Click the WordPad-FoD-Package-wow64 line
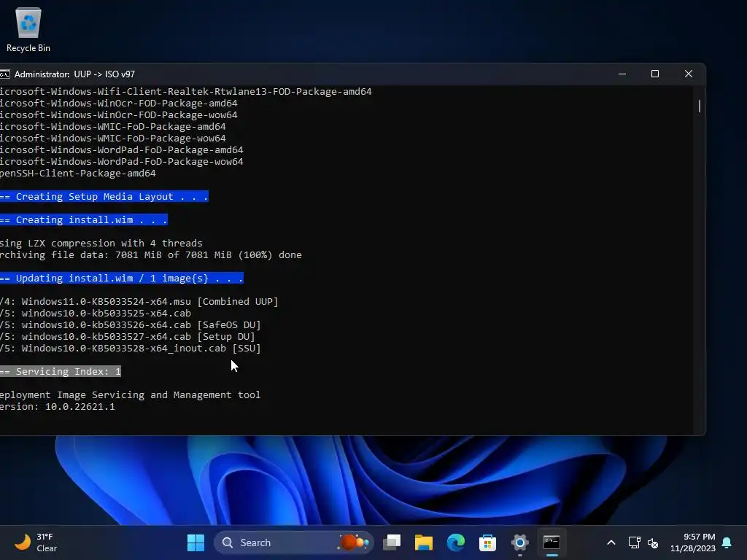The image size is (747, 560). click(122, 161)
